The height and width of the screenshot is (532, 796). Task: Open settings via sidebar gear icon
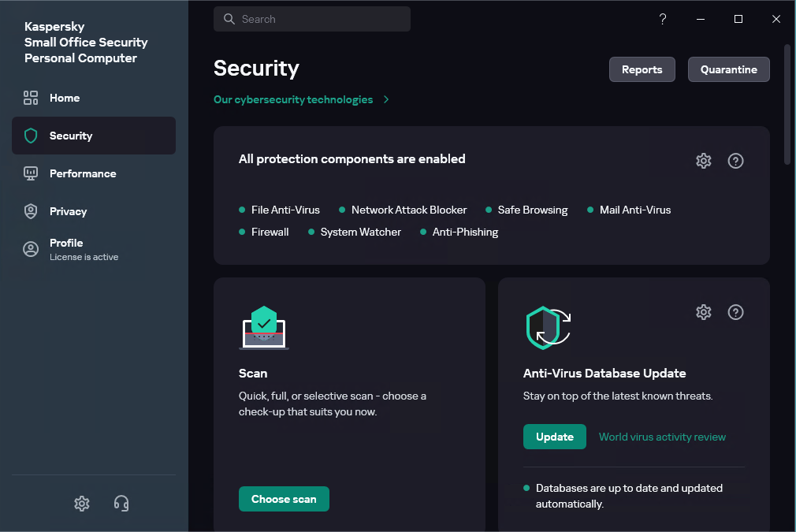82,504
